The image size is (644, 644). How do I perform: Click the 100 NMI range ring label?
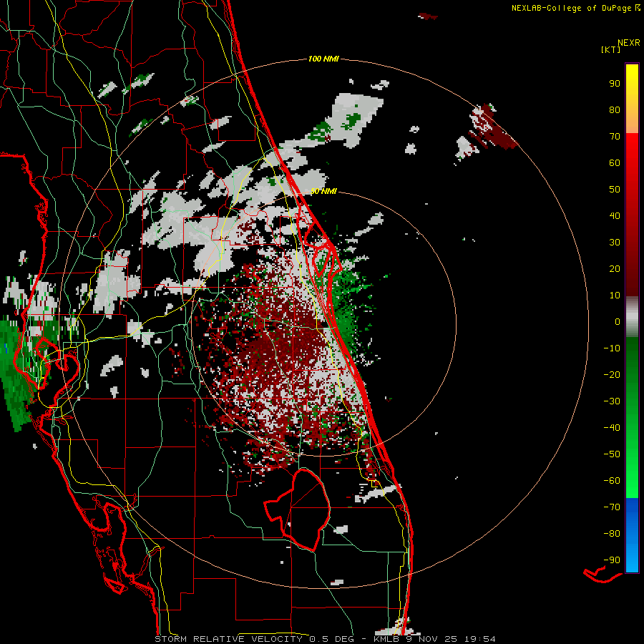pos(323,59)
